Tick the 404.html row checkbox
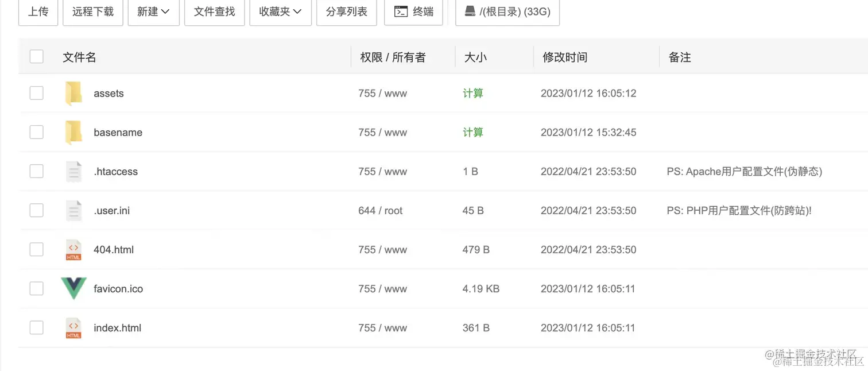Screen dimensions: 868x371 (37, 249)
